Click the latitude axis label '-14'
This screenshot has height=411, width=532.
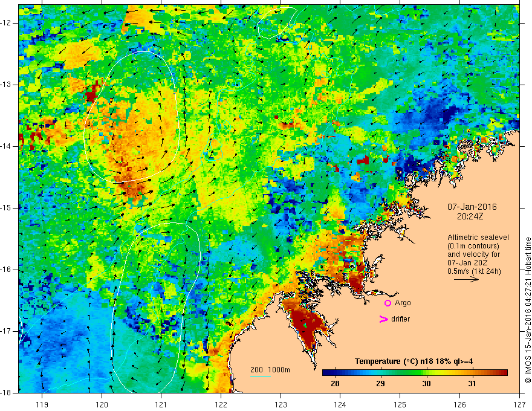6,146
